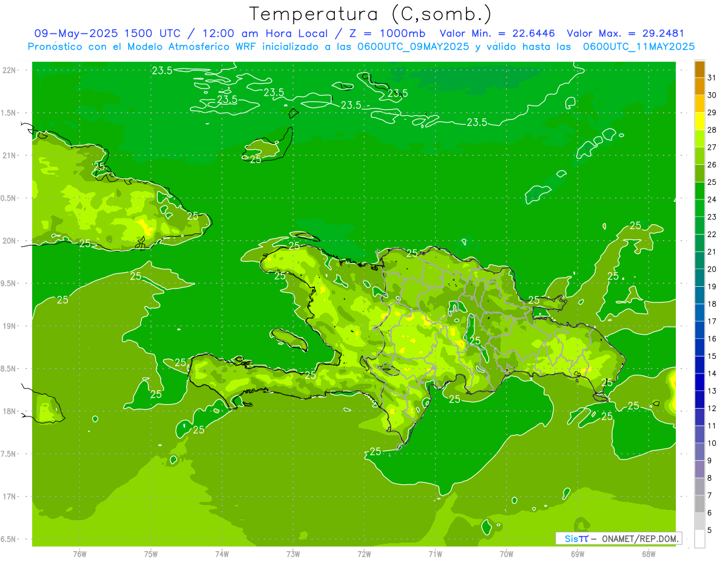728x562 pixels.
Task: Pick the gray band between 6 and 7
Action: [x=699, y=504]
